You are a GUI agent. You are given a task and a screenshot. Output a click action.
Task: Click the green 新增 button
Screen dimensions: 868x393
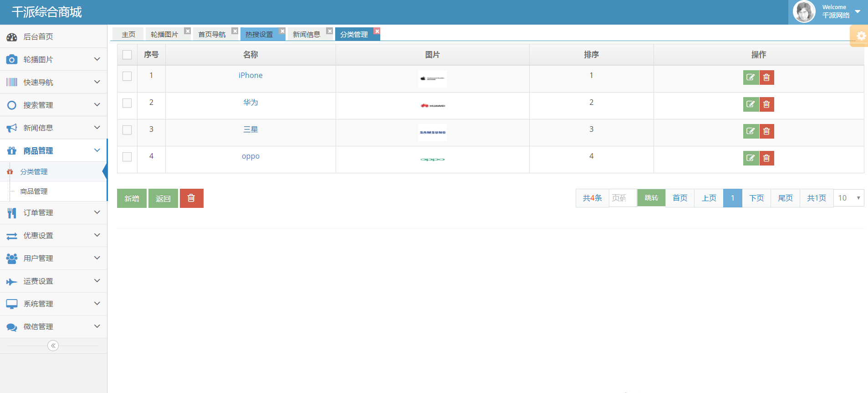(132, 198)
